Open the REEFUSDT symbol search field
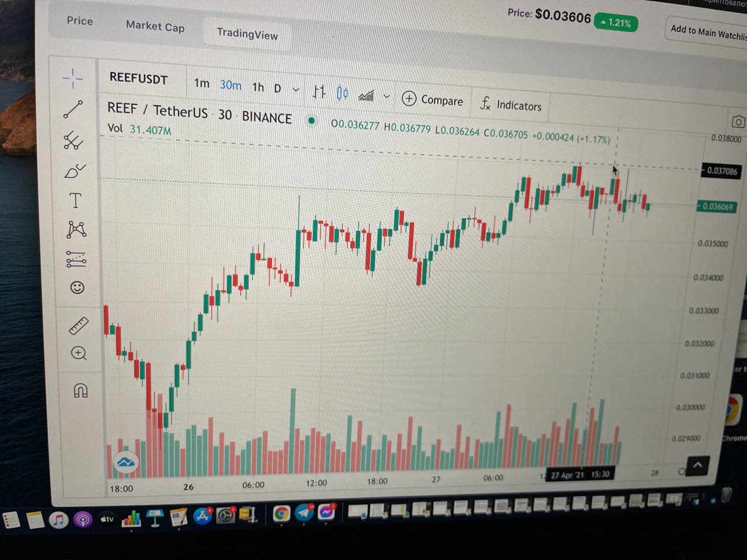 click(x=139, y=79)
